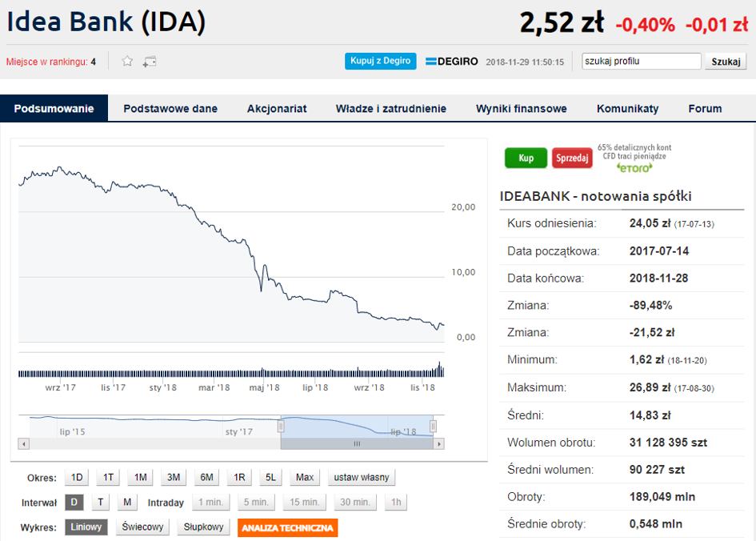The width and height of the screenshot is (756, 541).
Task: Click the red Sprzedaj button
Action: tap(572, 158)
